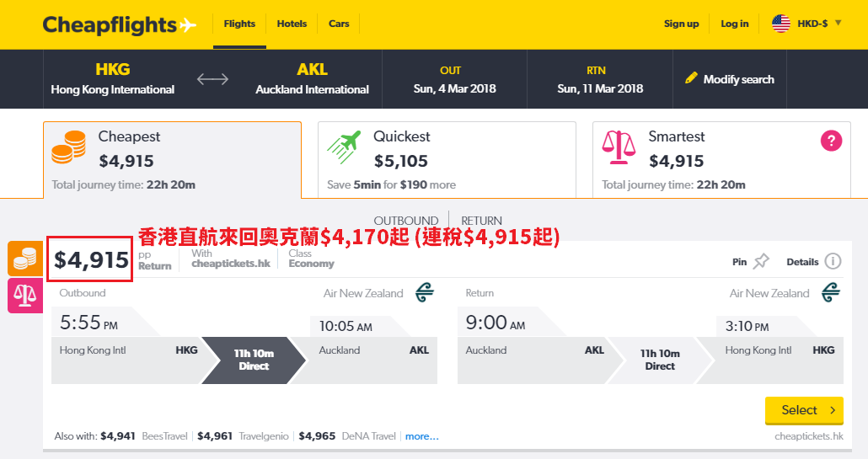The image size is (868, 459).
Task: Select the Cheapest sorting tab
Action: pos(172,160)
